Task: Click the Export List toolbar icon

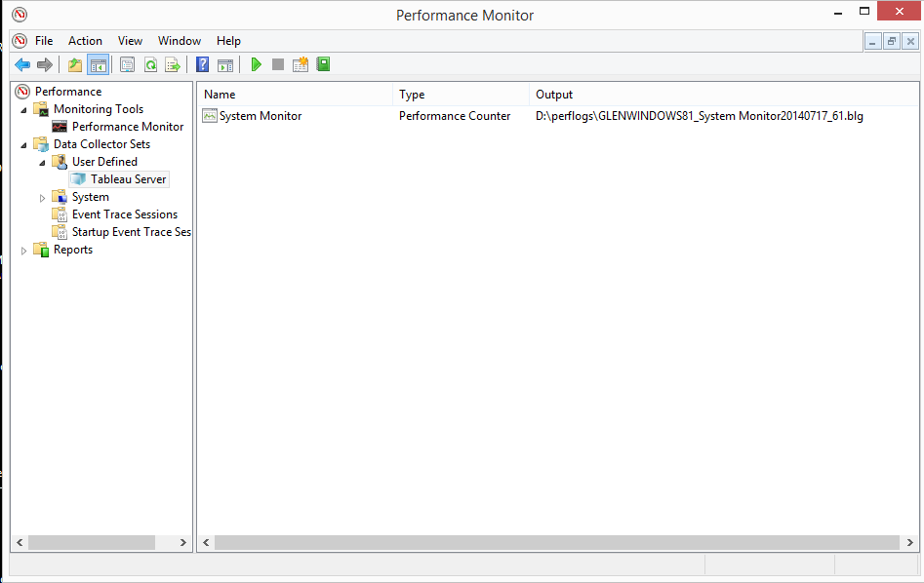Action: (173, 65)
